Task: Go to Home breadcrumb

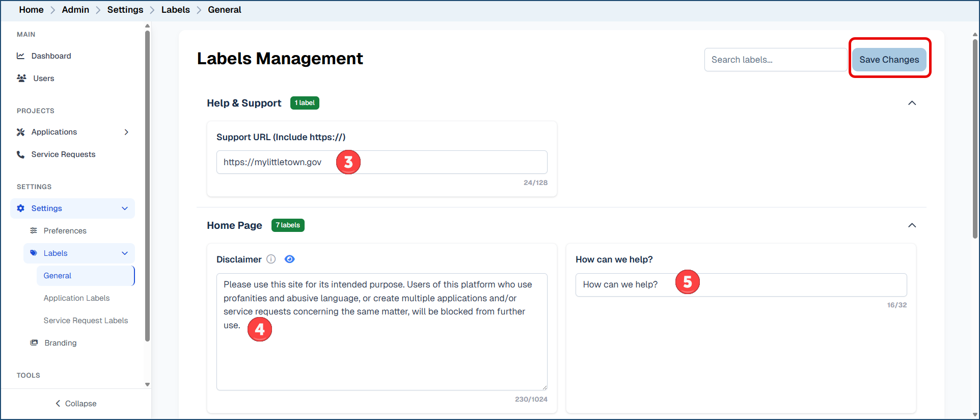Action: click(x=32, y=10)
